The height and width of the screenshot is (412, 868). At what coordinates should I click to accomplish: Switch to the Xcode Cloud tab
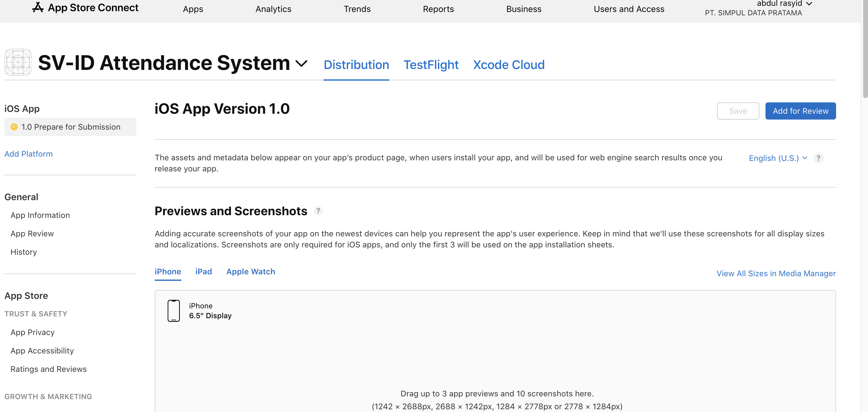click(x=509, y=65)
